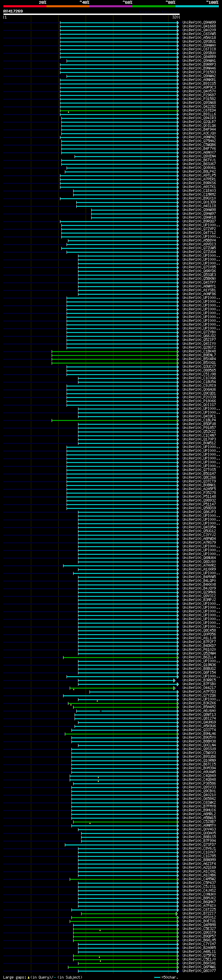This screenshot has height=980, width=222.
Task: Open the UniRef100_B9RRP3 entry
Action: (x=199, y=65)
